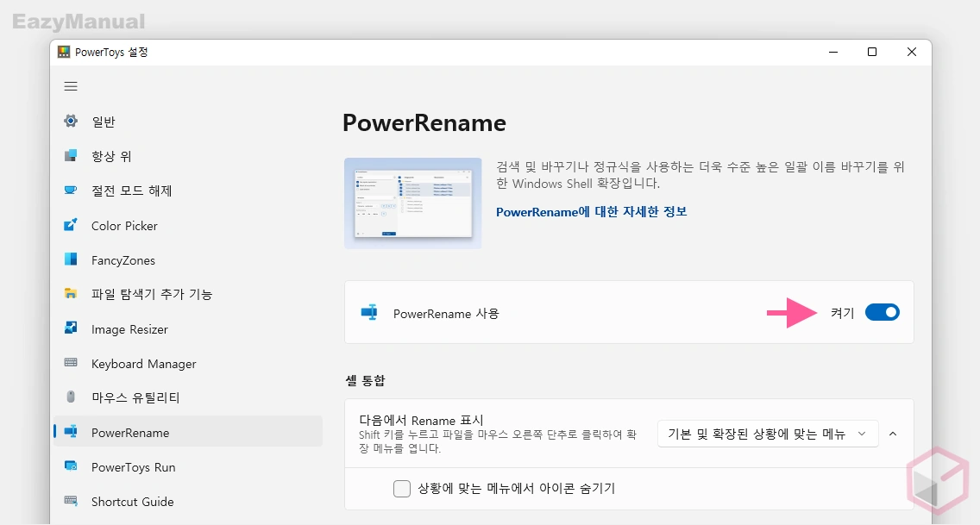The width and height of the screenshot is (980, 525).
Task: Click the Always on Top (항상 위) icon
Action: point(71,155)
